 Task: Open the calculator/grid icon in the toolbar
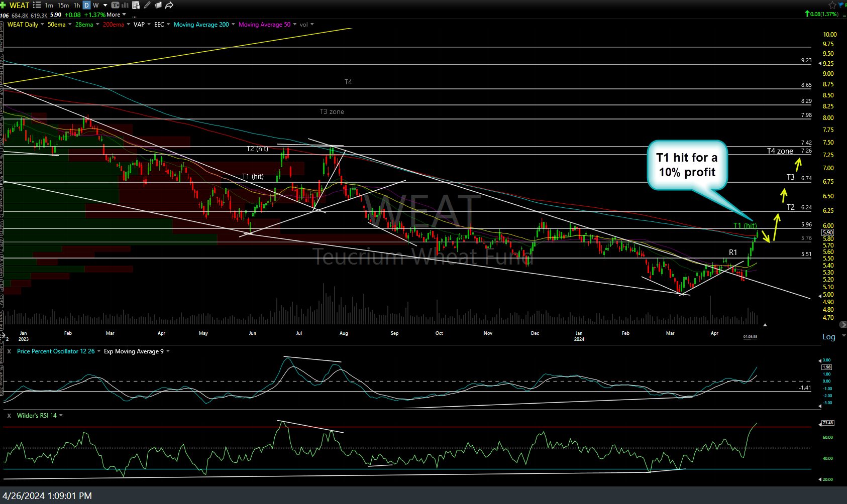click(136, 5)
